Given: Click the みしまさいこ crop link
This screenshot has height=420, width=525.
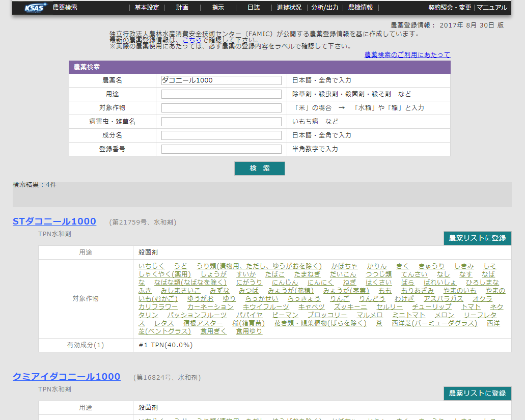Looking at the screenshot, I should coord(180,291).
